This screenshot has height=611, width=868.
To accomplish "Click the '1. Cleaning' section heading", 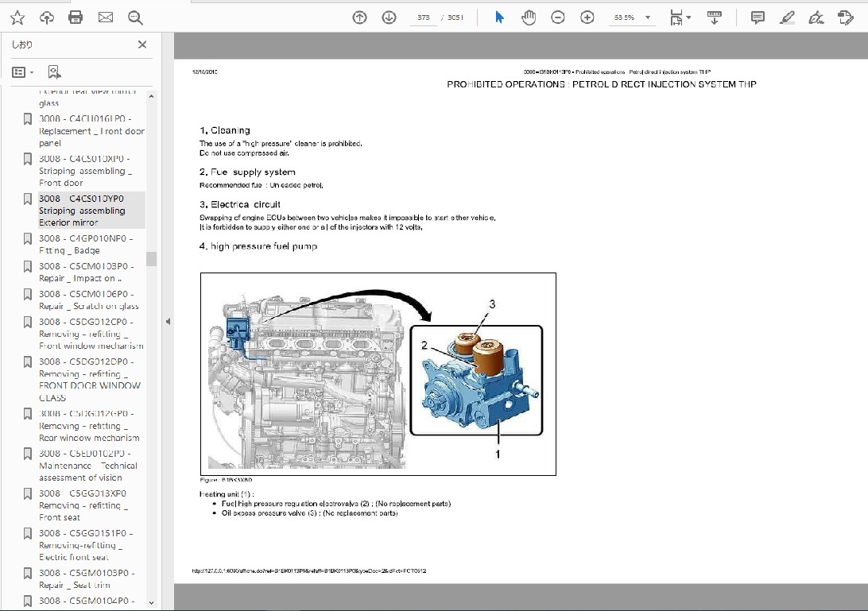I will [225, 130].
